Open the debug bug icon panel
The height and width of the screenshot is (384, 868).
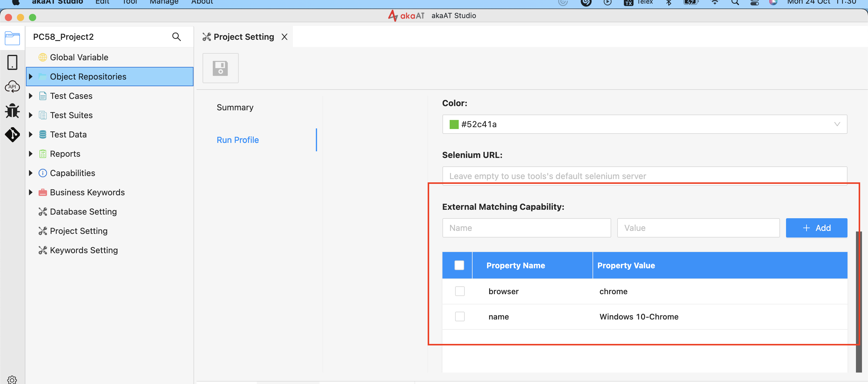(x=12, y=111)
